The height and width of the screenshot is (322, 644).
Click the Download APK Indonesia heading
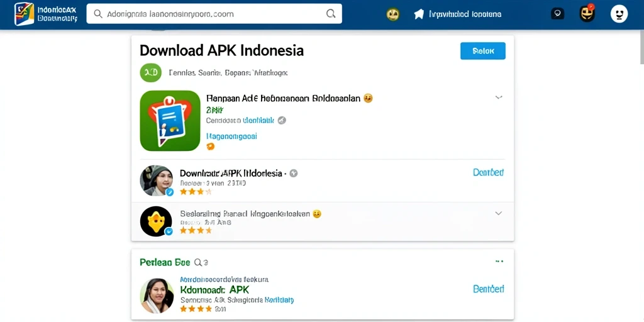222,50
